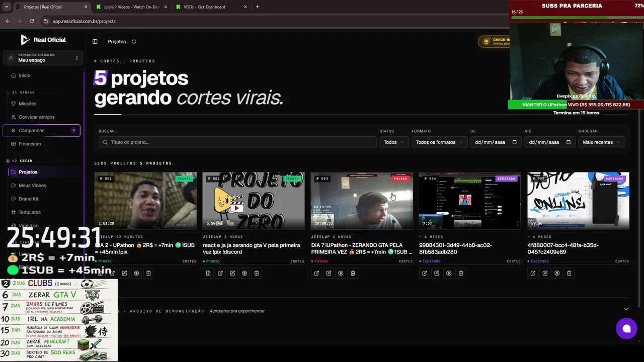Open project title 99884301-3d49-44b8-ac02
The width and height of the screenshot is (644, 362).
pyautogui.click(x=455, y=249)
